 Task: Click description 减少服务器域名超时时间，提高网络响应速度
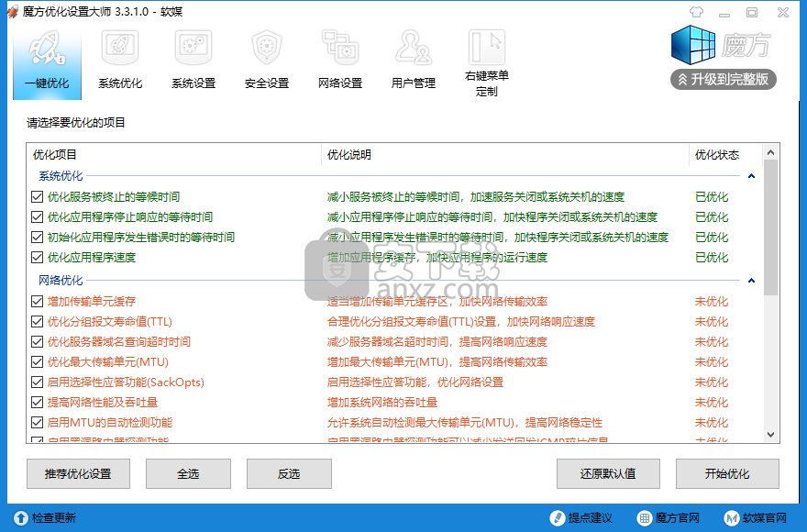pos(437,341)
